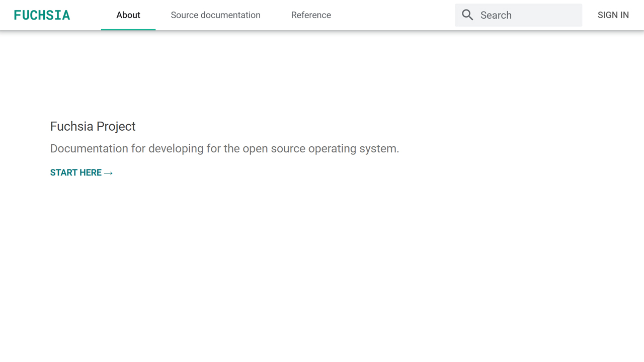
Task: Click the green underline beneath About
Action: pos(128,29)
